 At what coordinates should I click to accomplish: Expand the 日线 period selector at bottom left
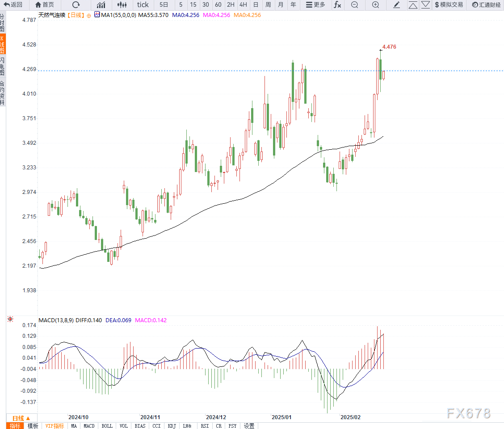tap(21, 418)
